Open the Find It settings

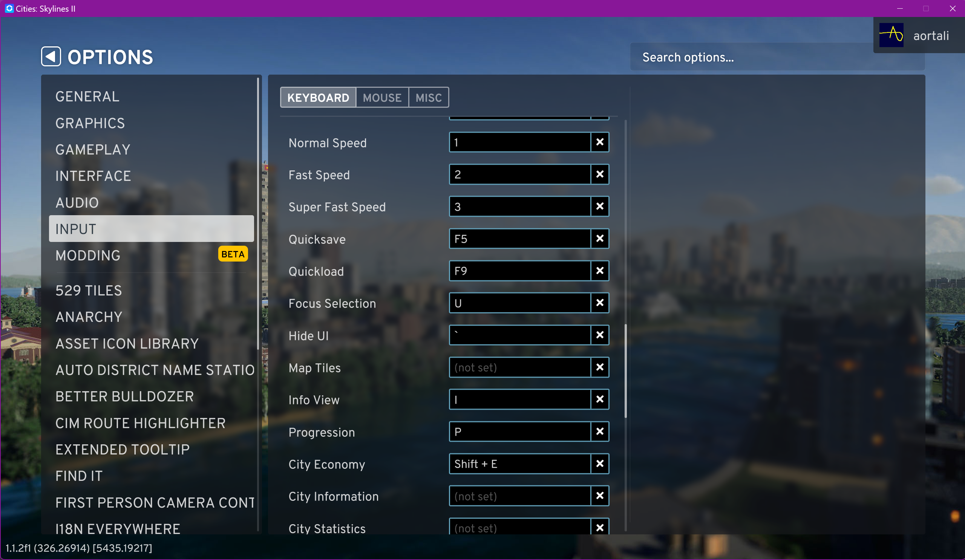pyautogui.click(x=151, y=476)
